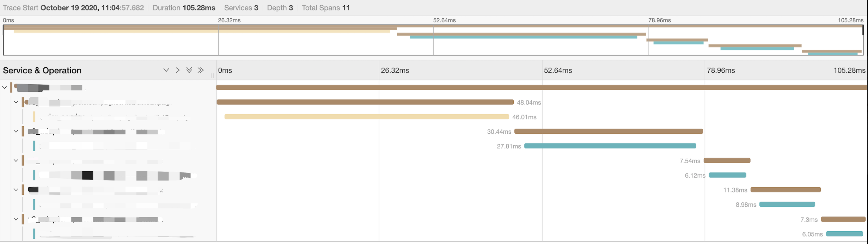Open the brown 48.04ms span bar details
Viewport: 868px width, 244px height.
coord(365,102)
